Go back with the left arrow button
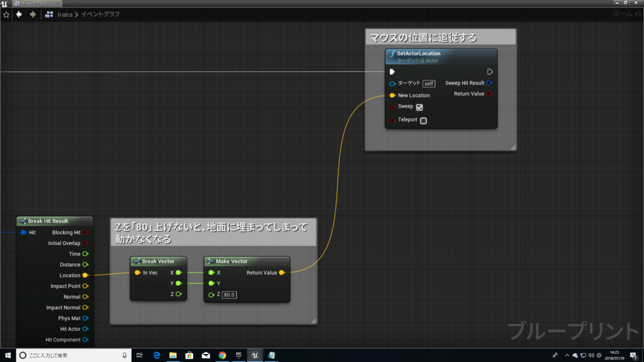 coord(19,14)
